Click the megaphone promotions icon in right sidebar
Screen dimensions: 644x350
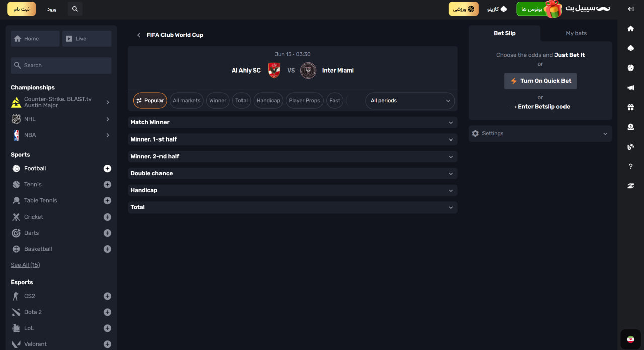coord(630,88)
